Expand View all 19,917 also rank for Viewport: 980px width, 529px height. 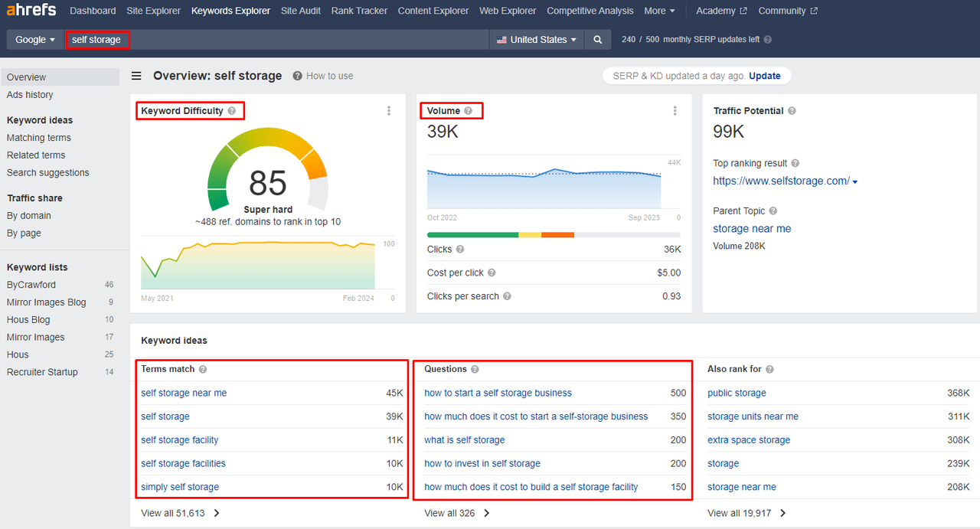click(746, 513)
